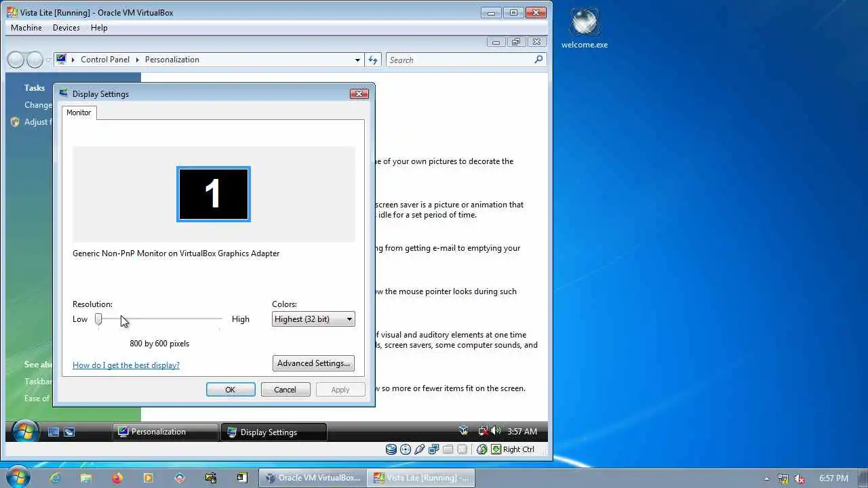Expand the address bar history dropdown

(x=357, y=60)
